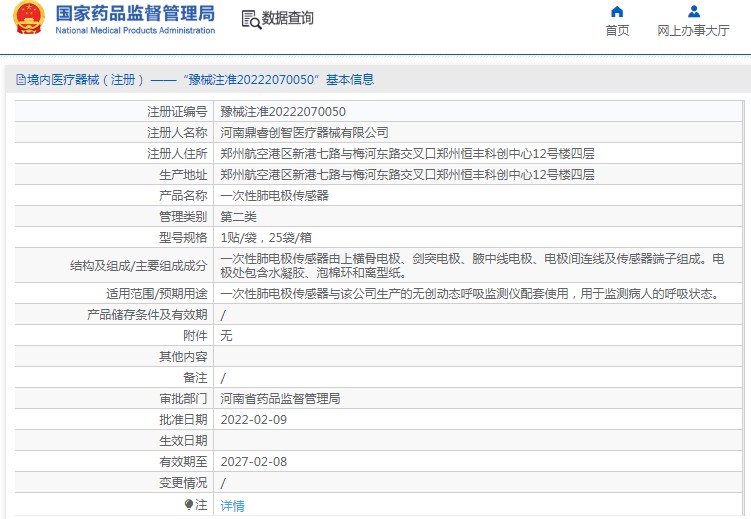
Task: Select registration number 豫械注准20222070050 cell
Action: point(283,112)
